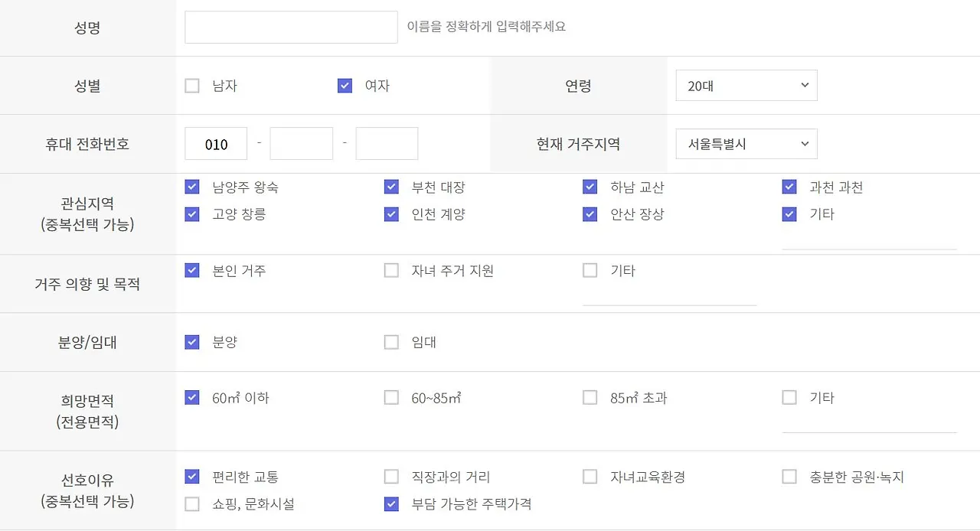This screenshot has width=980, height=531.
Task: Click the 성명 name input field
Action: [291, 28]
